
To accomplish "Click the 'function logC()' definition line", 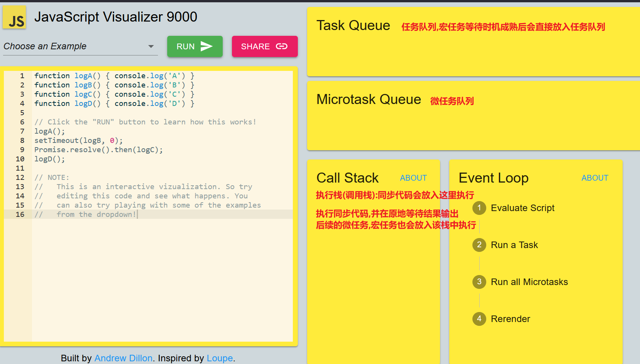I will (x=114, y=94).
